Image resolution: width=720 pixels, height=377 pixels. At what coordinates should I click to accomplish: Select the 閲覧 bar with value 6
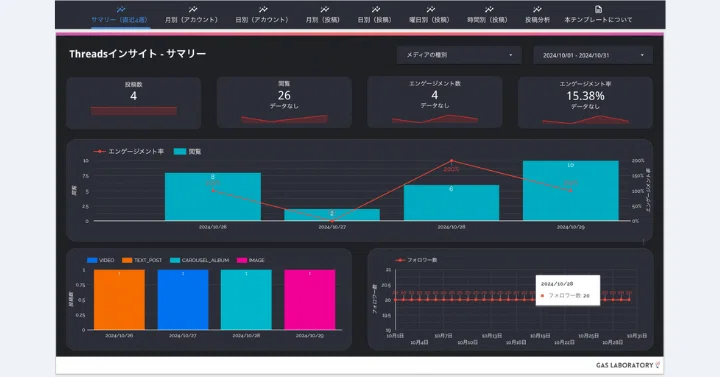pos(451,203)
